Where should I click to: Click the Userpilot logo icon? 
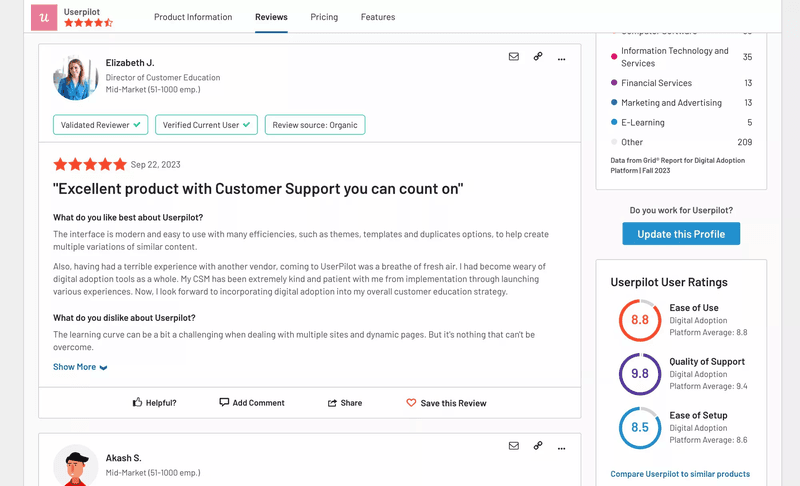pos(44,17)
